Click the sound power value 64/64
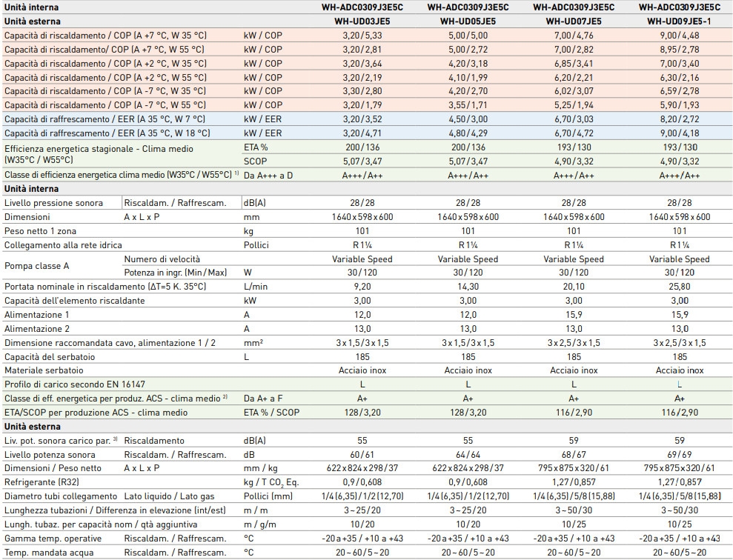733x560 pixels. click(468, 455)
